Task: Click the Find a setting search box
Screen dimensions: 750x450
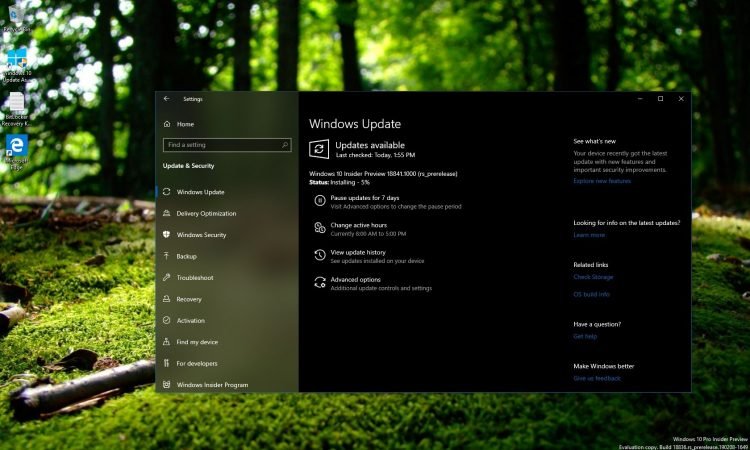Action: click(x=226, y=145)
